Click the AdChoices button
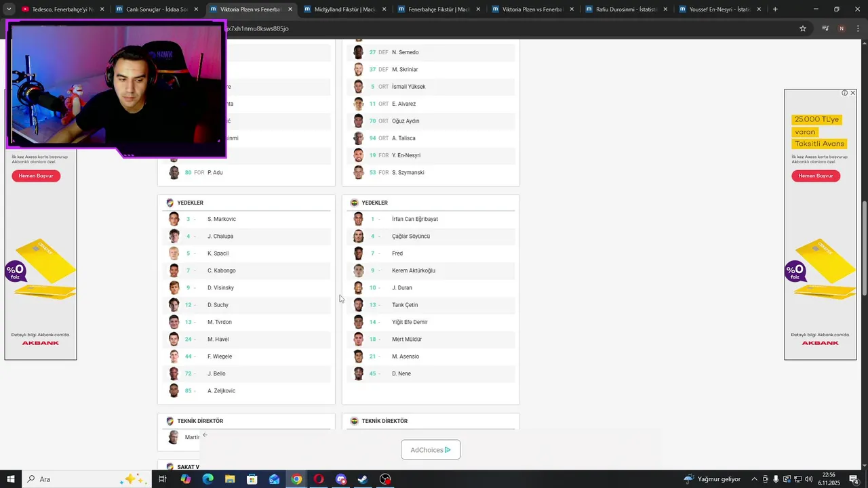Viewport: 868px width, 488px height. pyautogui.click(x=431, y=450)
